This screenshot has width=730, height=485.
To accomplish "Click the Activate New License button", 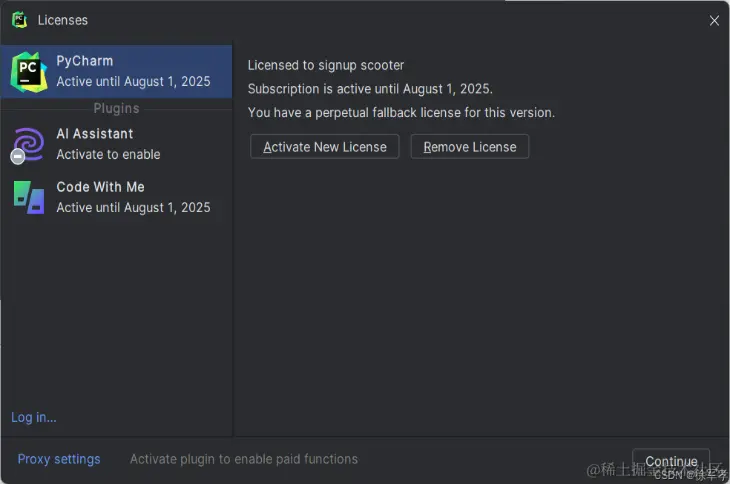I will coord(324,147).
